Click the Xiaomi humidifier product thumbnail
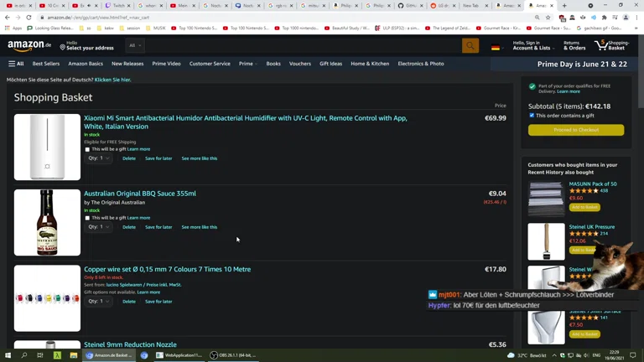This screenshot has width=644, height=362. click(x=47, y=147)
